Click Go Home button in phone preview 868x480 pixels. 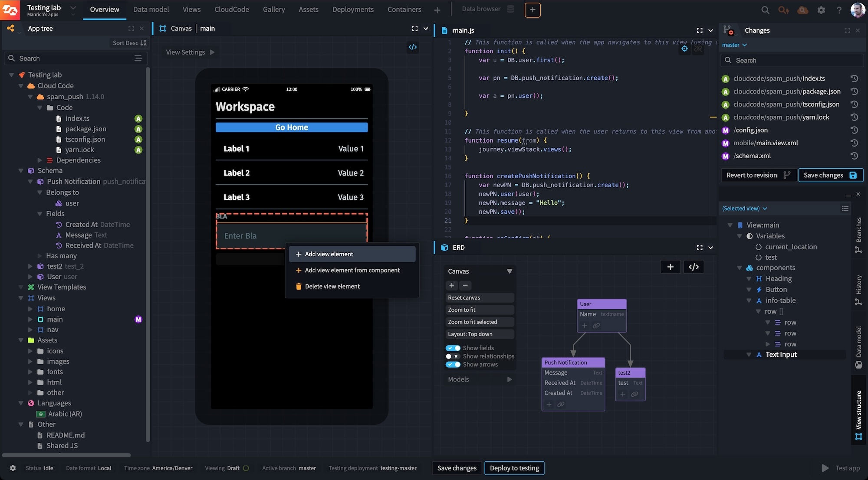tap(292, 127)
